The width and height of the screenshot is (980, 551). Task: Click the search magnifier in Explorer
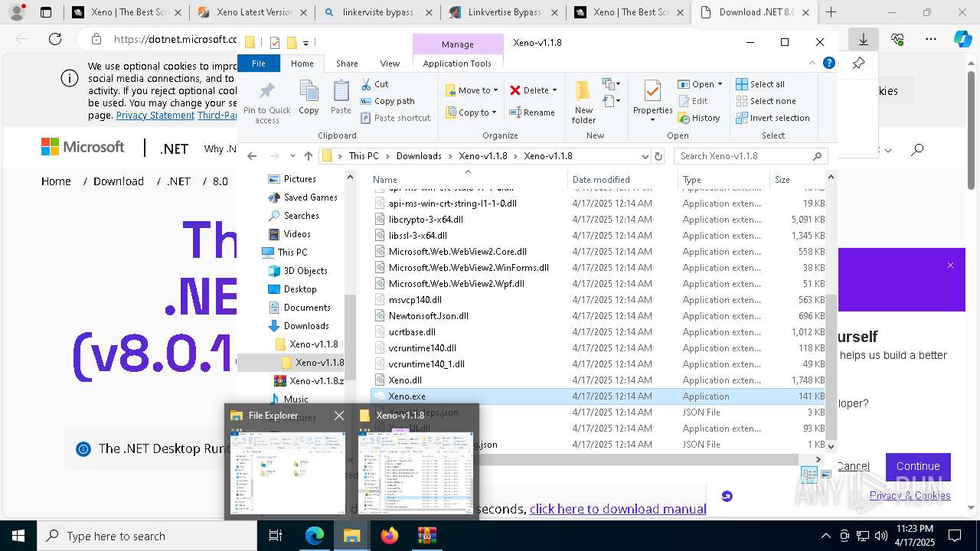click(818, 156)
